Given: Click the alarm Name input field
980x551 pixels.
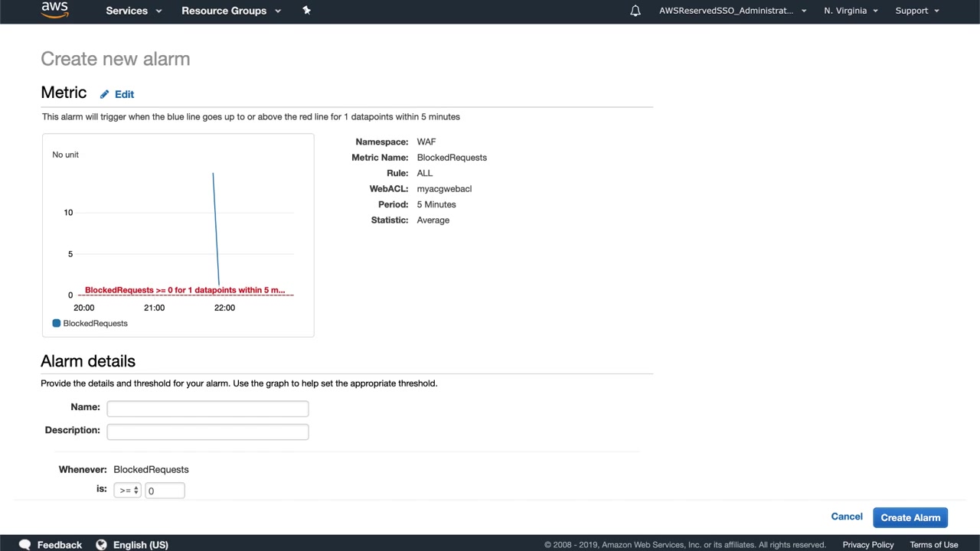Looking at the screenshot, I should pos(207,409).
